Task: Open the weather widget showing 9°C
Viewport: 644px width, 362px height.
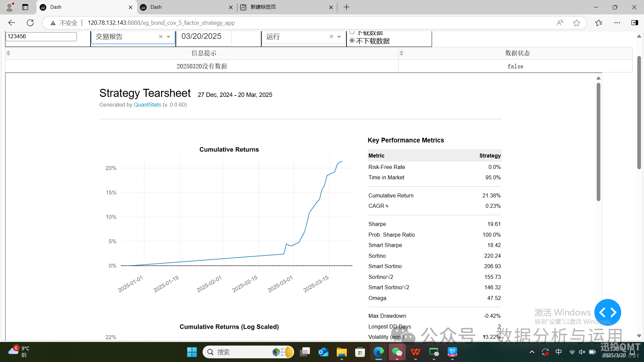Action: click(x=19, y=352)
